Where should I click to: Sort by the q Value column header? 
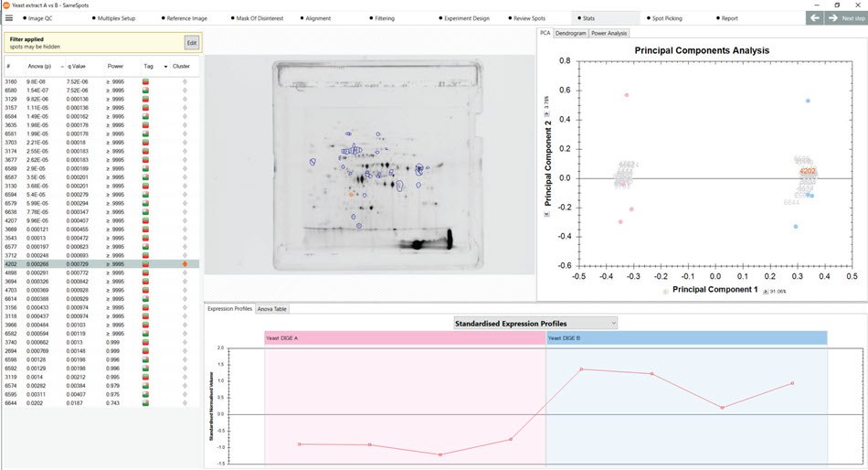click(x=77, y=66)
